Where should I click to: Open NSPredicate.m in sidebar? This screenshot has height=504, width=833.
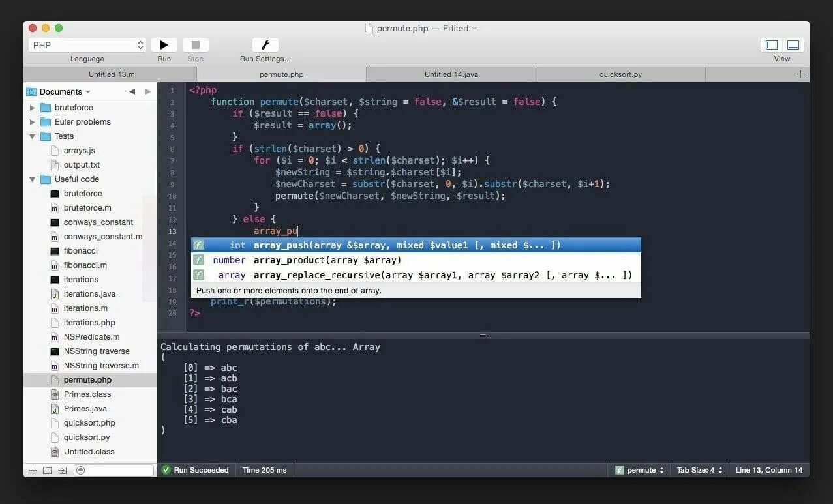click(91, 337)
